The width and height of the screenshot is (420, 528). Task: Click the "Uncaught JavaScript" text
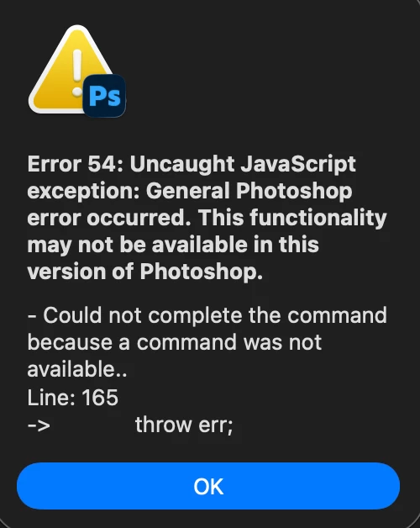pyautogui.click(x=243, y=165)
